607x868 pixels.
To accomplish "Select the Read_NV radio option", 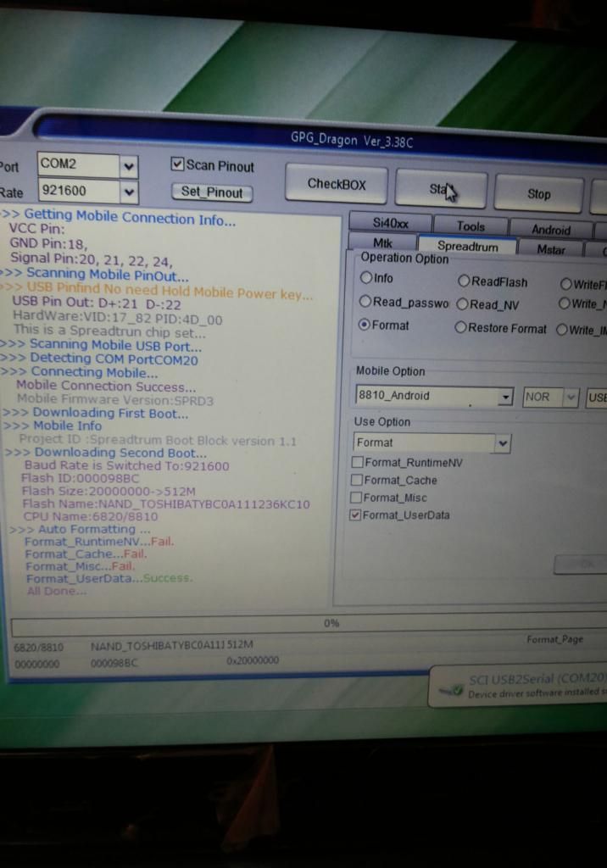I will click(x=462, y=304).
